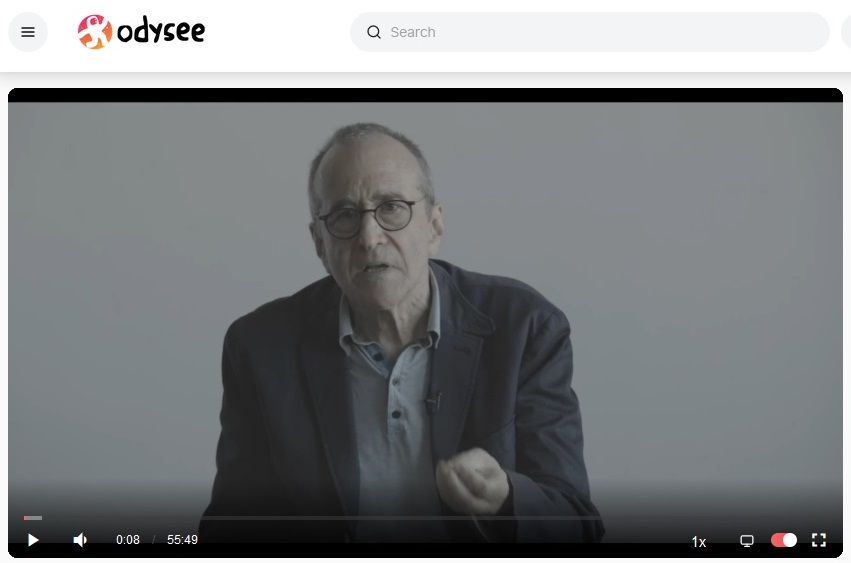This screenshot has height=563, width=851.
Task: Click the 55:49 total duration label
Action: click(182, 540)
